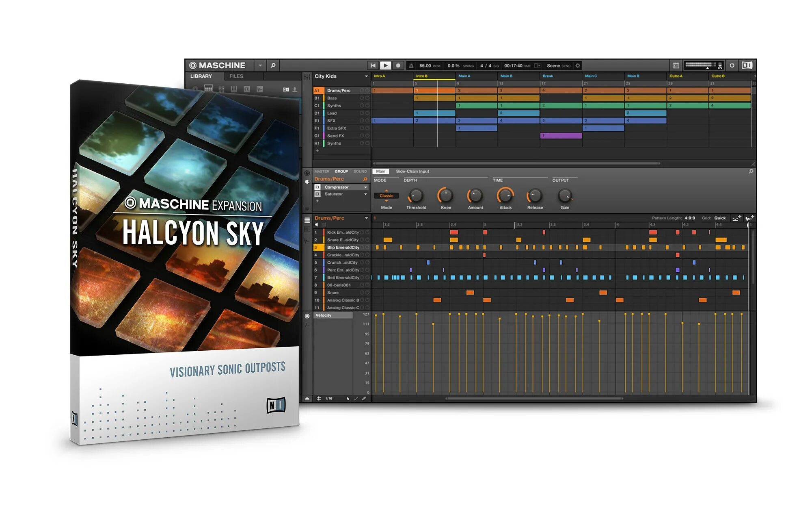Open the Compressor plugin dropdown arrow
The image size is (812, 508).
click(x=365, y=187)
